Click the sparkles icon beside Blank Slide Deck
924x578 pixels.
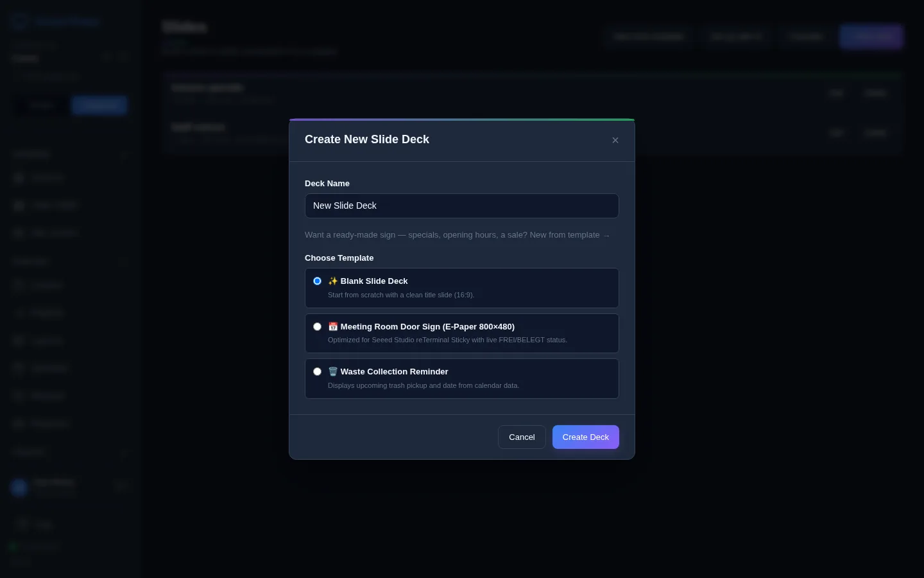(x=332, y=281)
